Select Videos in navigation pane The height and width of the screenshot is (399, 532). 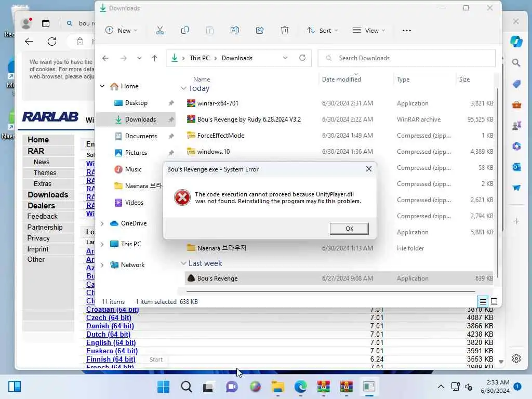pos(134,203)
